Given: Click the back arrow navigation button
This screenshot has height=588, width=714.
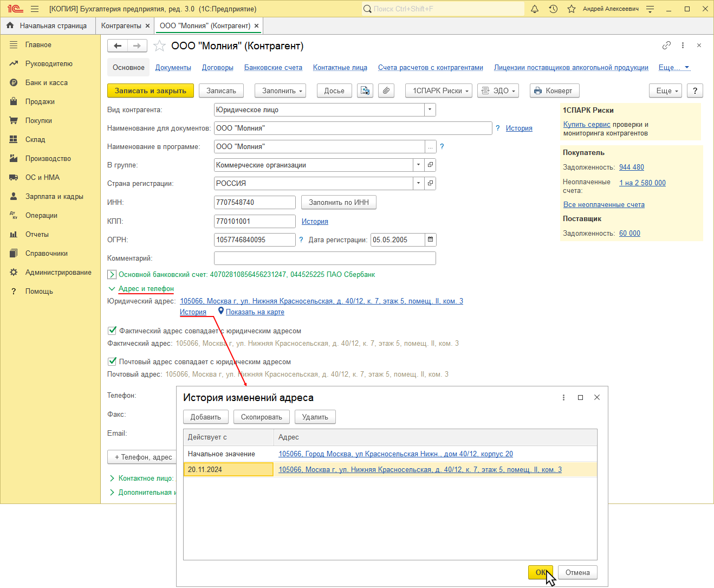Looking at the screenshot, I should tap(118, 46).
